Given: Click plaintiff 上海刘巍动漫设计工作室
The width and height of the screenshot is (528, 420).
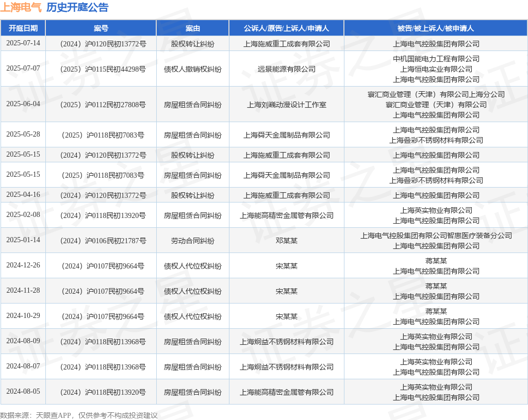Looking at the screenshot, I should point(286,105).
